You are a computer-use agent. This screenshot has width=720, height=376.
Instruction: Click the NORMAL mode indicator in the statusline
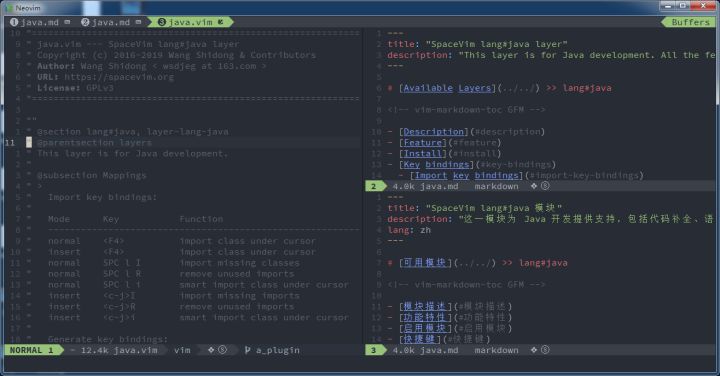(26, 350)
